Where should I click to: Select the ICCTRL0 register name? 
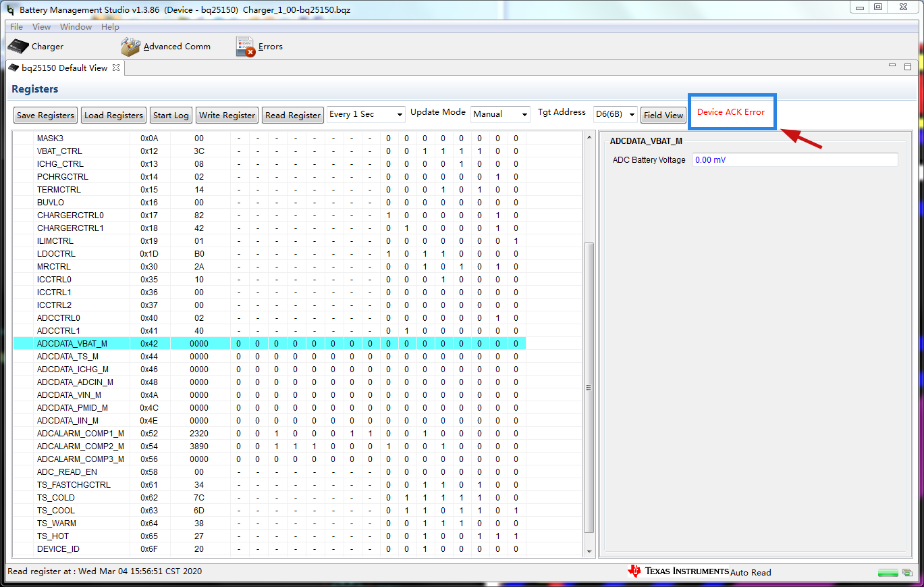pyautogui.click(x=54, y=279)
